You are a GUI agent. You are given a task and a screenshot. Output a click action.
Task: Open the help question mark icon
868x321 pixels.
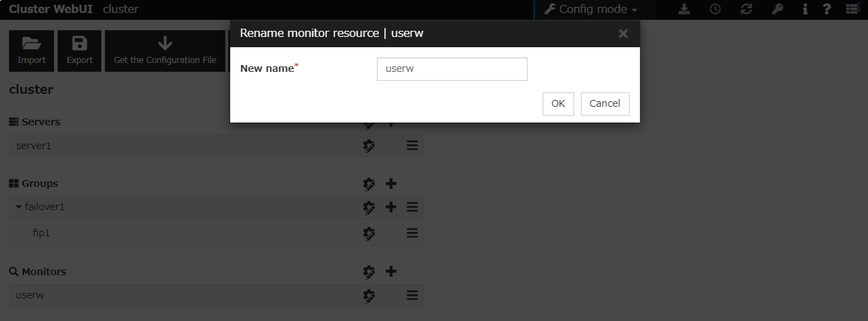[827, 10]
